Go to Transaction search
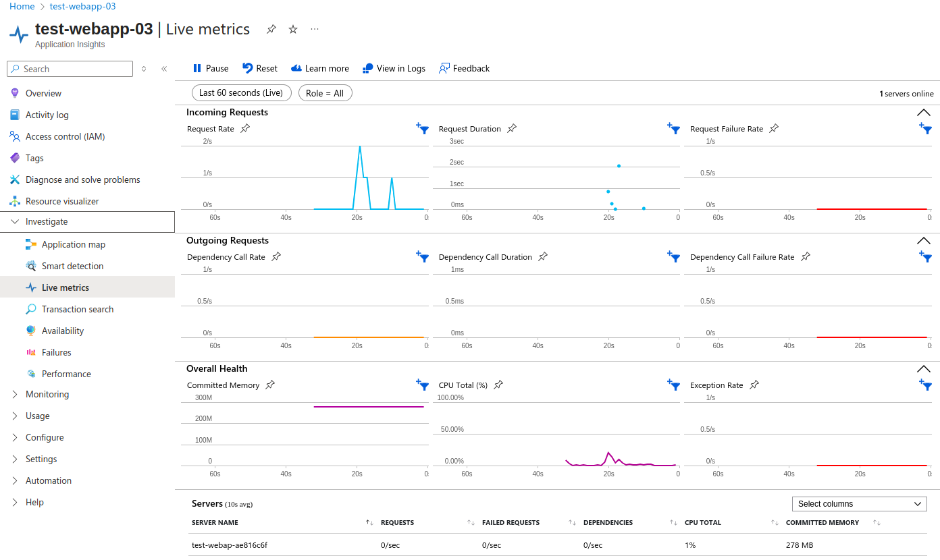The image size is (940, 560). (78, 309)
